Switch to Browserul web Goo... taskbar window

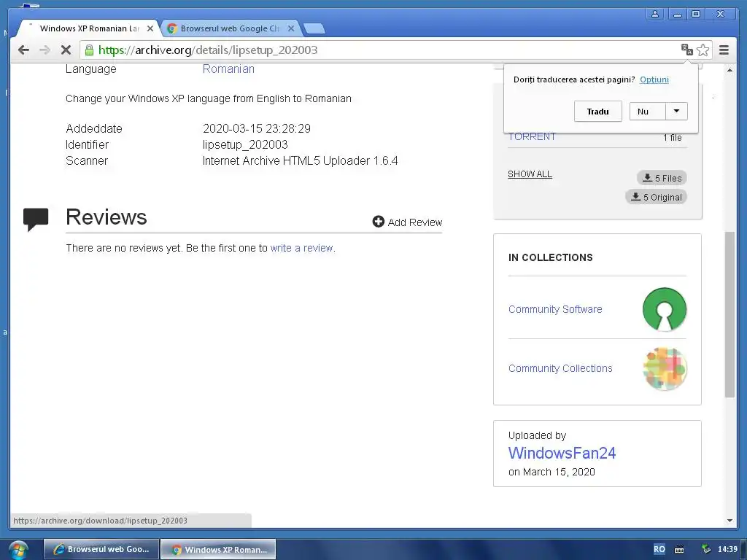(101, 549)
